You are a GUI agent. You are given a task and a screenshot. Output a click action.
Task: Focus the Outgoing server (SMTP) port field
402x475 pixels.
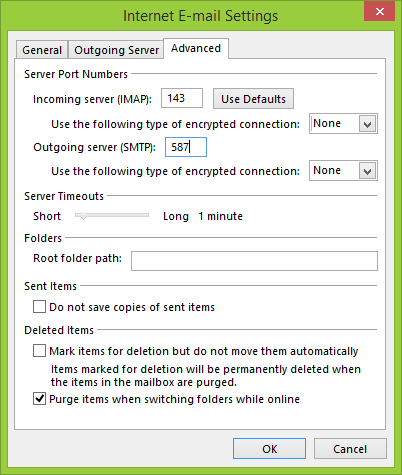click(x=186, y=147)
